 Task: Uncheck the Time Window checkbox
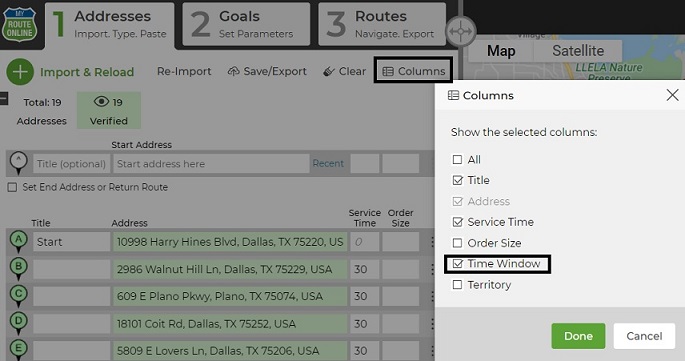[457, 264]
